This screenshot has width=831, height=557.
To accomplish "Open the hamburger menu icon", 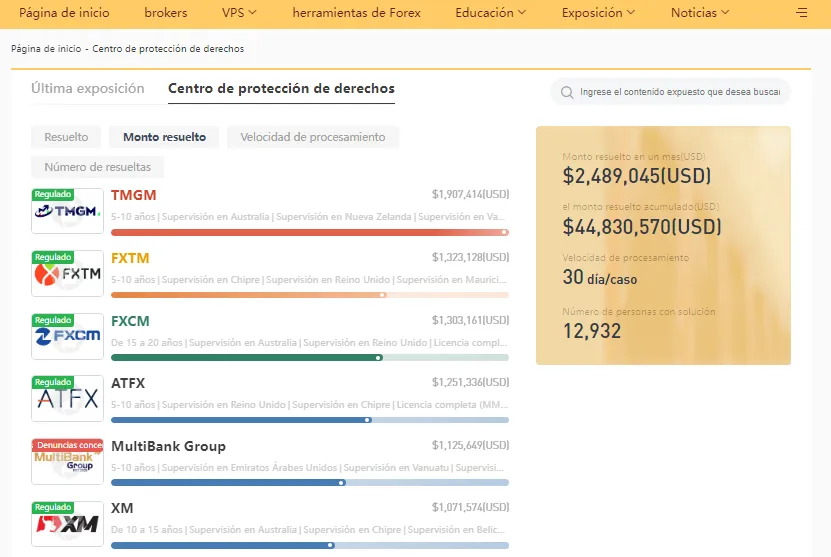I will [x=801, y=12].
